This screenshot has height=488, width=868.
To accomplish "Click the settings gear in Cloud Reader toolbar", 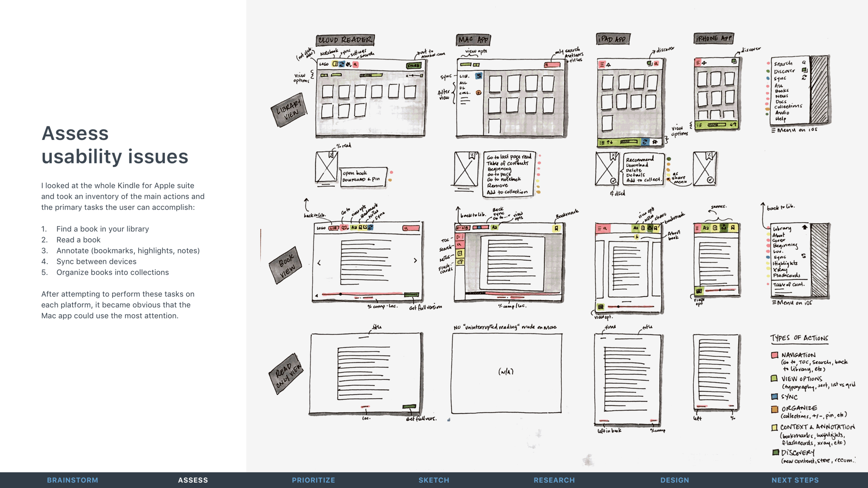I will 349,64.
